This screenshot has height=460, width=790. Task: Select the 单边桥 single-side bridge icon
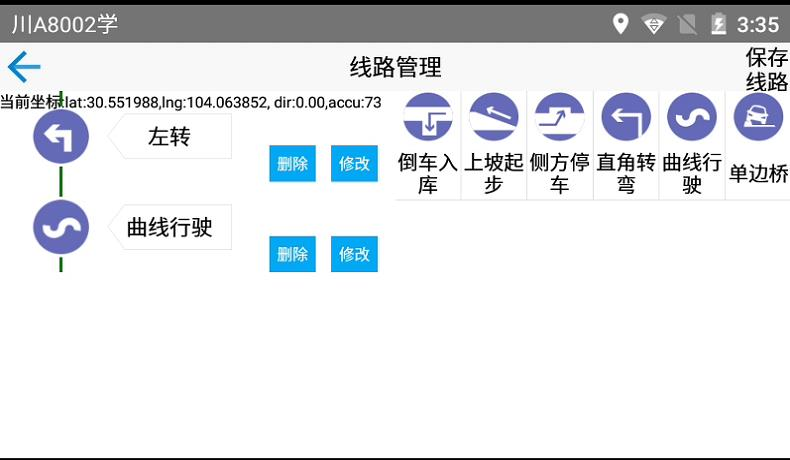(758, 117)
